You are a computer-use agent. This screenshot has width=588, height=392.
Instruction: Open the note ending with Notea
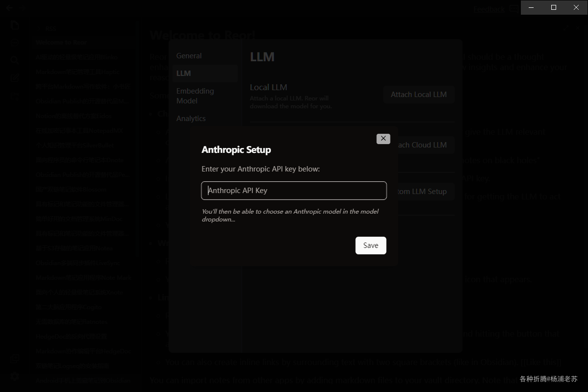[74, 248]
